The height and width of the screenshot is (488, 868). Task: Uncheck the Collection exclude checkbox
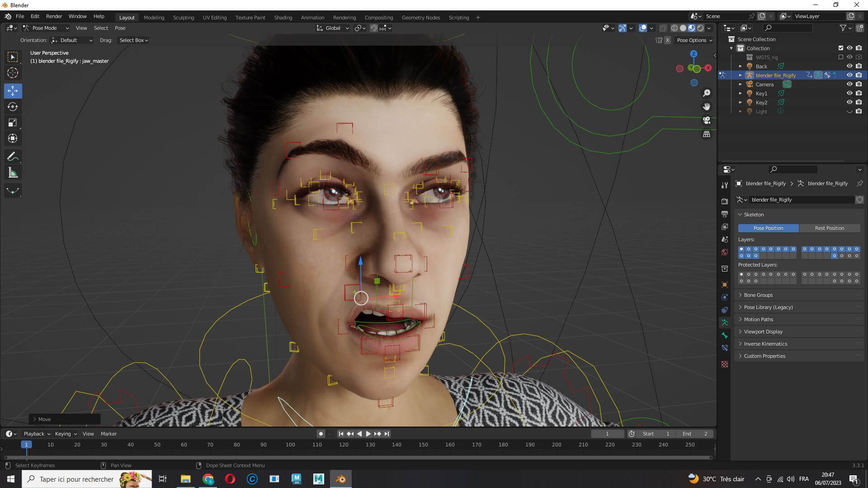(841, 48)
